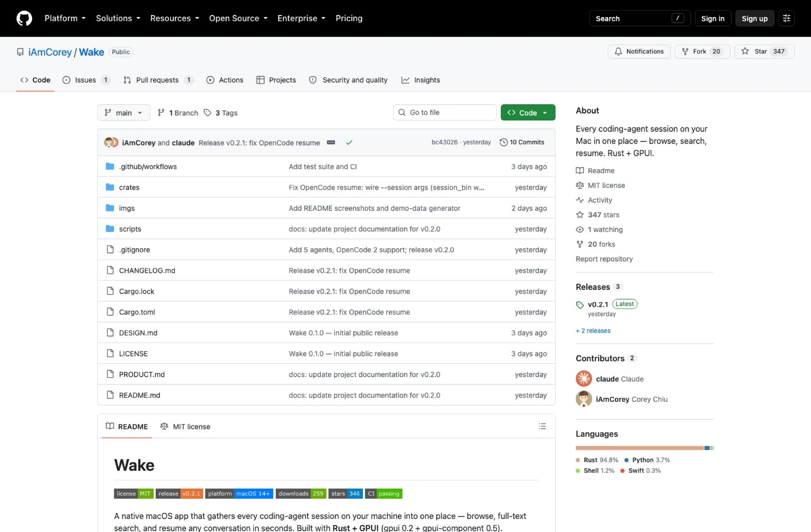
Task: Open the 3 Tags link
Action: click(221, 113)
